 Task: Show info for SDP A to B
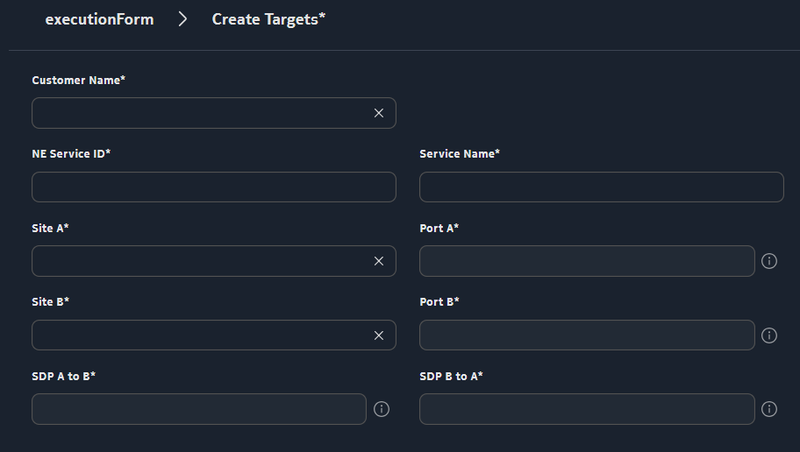pyautogui.click(x=381, y=409)
